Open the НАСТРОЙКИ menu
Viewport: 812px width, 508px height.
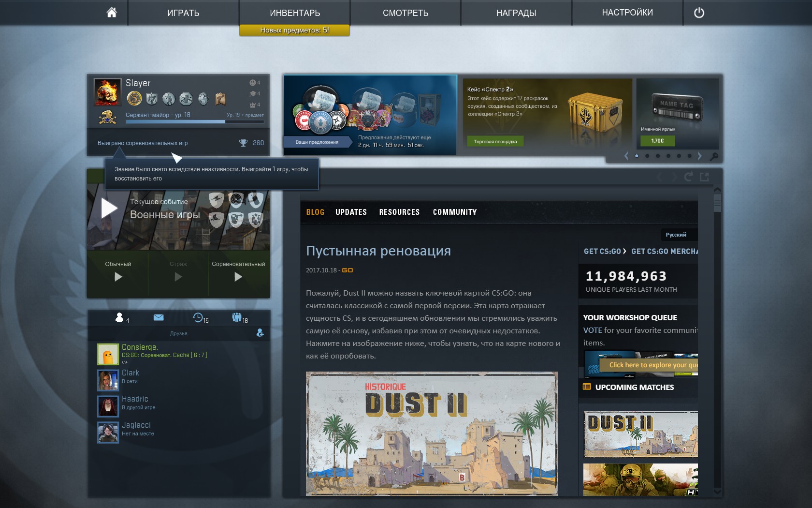click(627, 13)
